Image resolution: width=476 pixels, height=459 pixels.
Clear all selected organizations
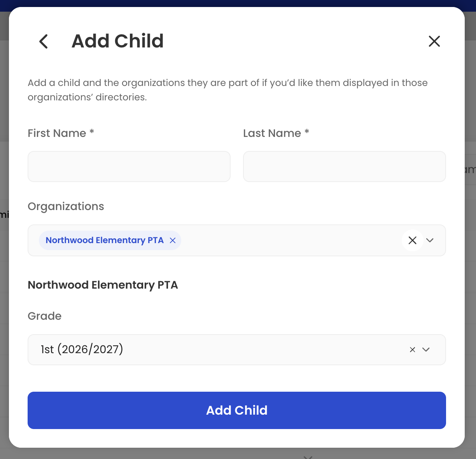pyautogui.click(x=413, y=240)
